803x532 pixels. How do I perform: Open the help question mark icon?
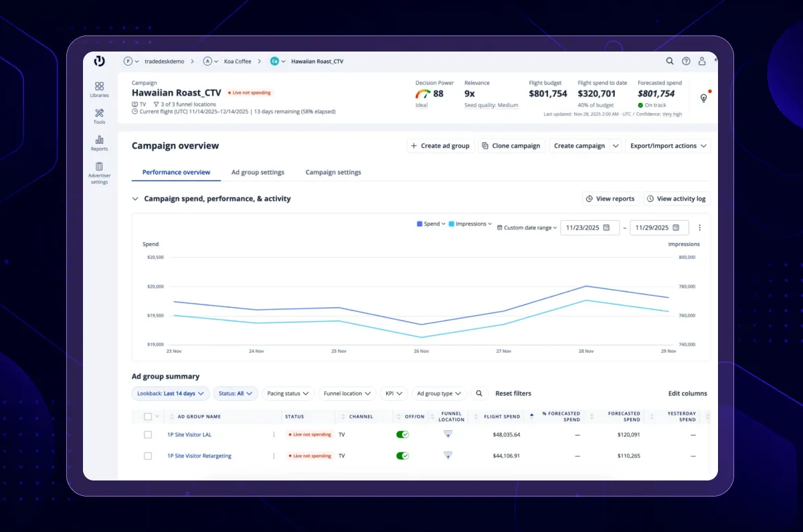[x=686, y=61]
